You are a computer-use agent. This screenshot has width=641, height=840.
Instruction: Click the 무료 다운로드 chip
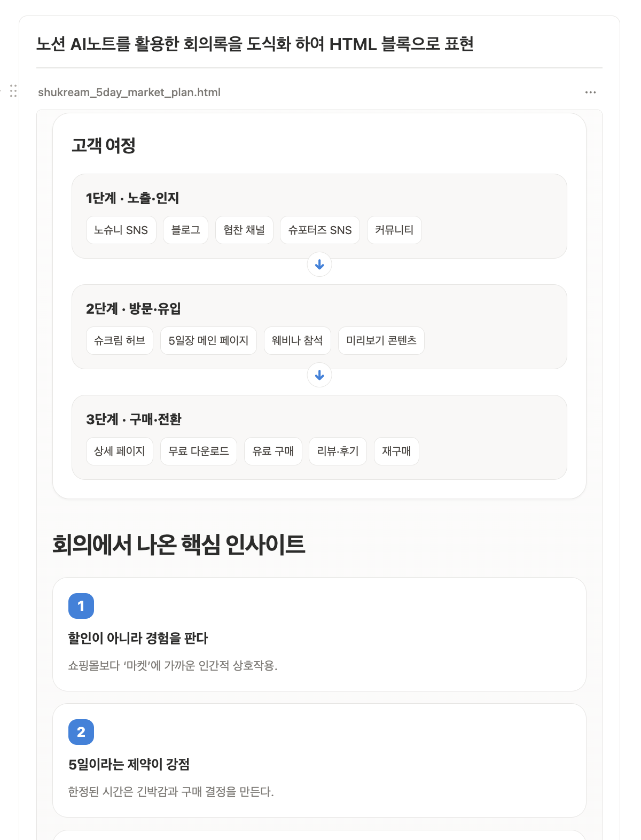(x=199, y=451)
